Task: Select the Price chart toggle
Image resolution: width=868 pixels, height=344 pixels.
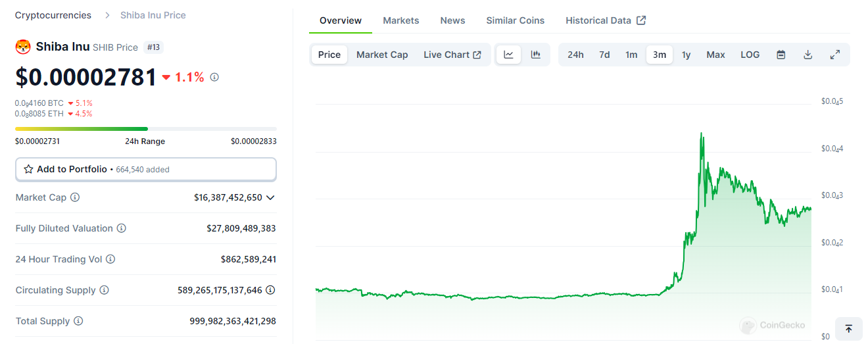Action: (329, 55)
